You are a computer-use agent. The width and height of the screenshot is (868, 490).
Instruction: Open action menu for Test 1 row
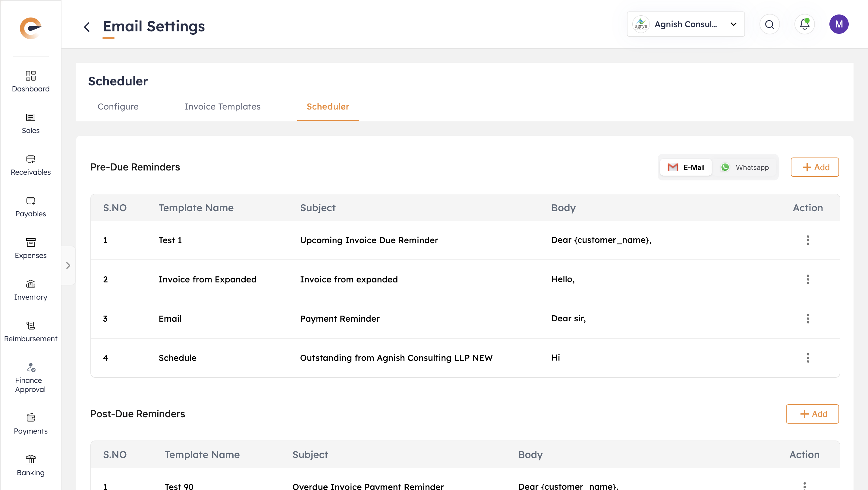[807, 240]
